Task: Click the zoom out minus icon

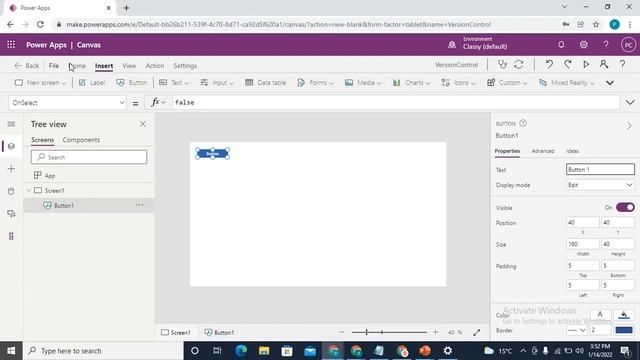Action: pyautogui.click(x=342, y=333)
